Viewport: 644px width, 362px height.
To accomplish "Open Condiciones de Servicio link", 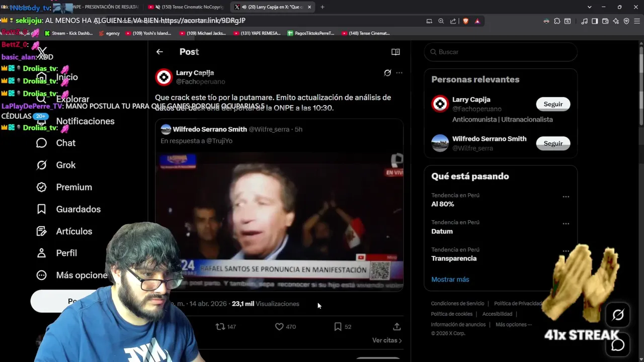I will pyautogui.click(x=457, y=304).
